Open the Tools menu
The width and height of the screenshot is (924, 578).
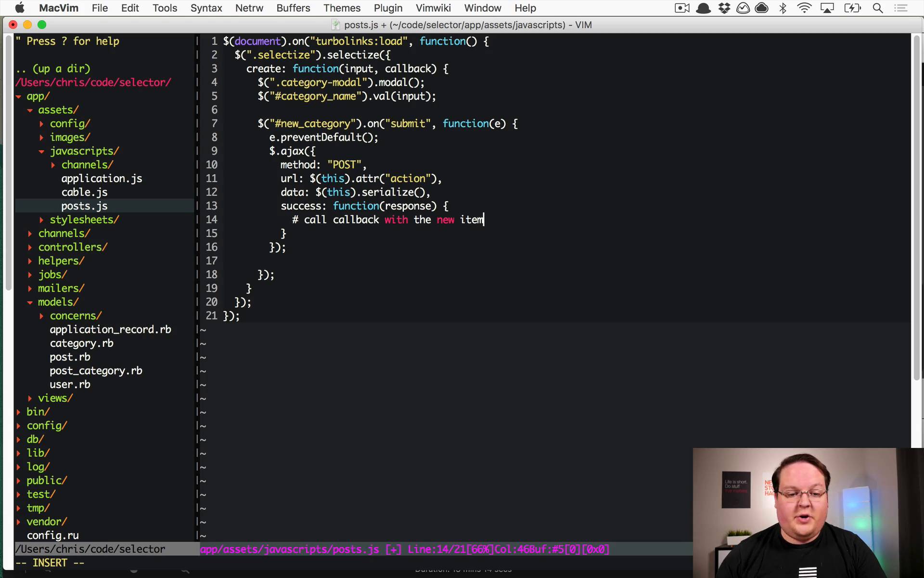tap(165, 8)
